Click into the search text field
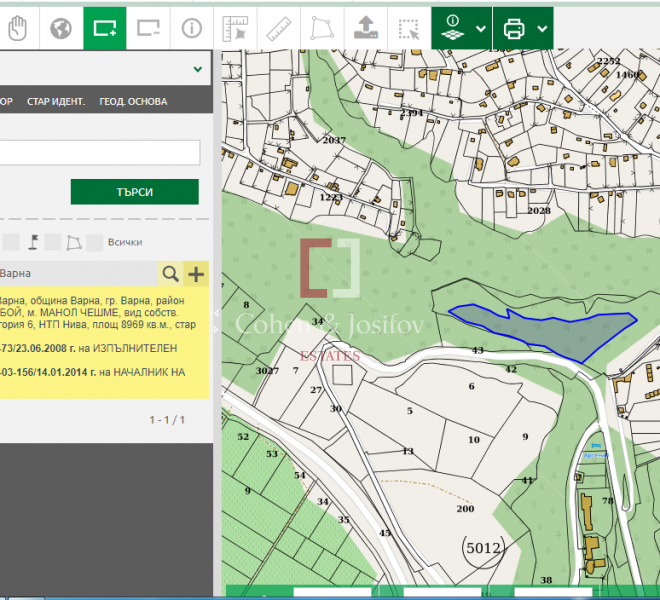Screen dimensions: 660x600 [100, 152]
